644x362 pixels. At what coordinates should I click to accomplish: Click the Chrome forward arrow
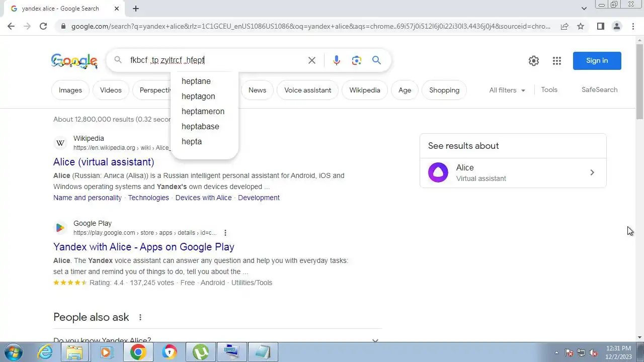click(27, 26)
